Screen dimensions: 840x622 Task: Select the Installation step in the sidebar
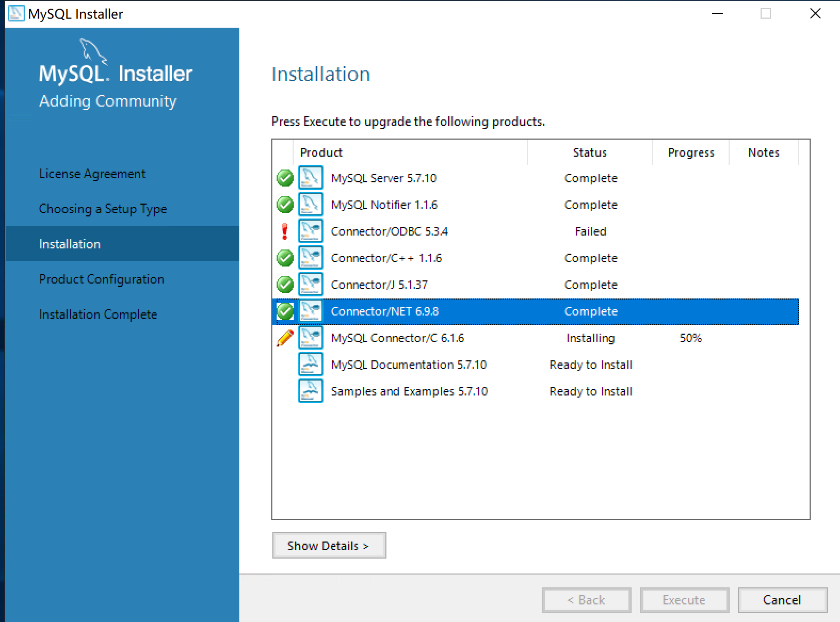122,244
